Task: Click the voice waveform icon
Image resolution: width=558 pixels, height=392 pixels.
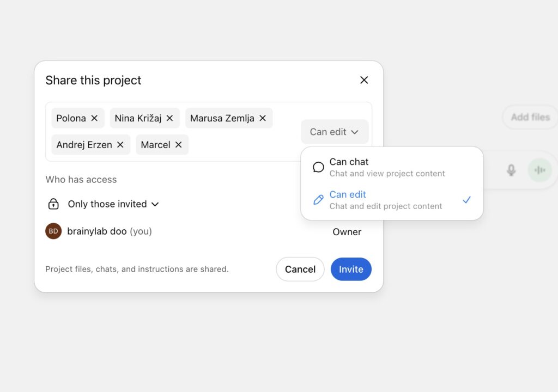Action: coord(539,170)
